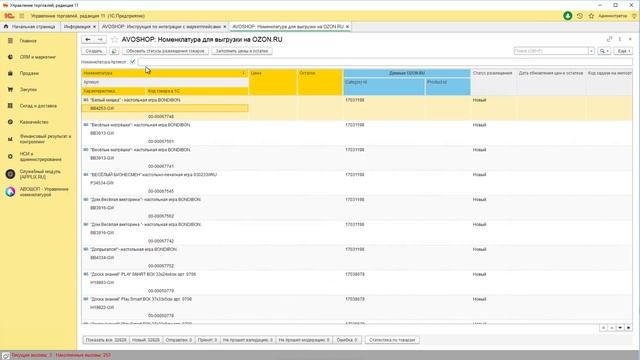Viewport: 640px width, 360px height.
Task: Click the copy-create icon next to Создать
Action: click(x=114, y=51)
